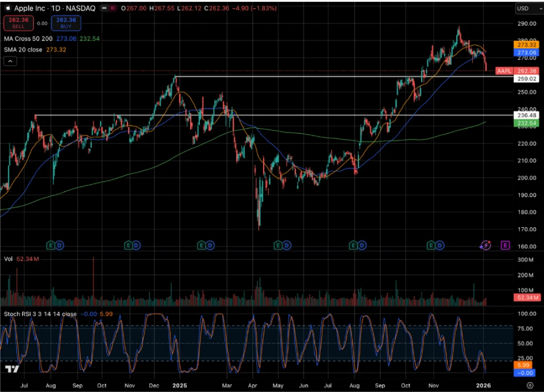Open the AI assistant sparkle icon near the timeline
544x392 pixels.
485,246
